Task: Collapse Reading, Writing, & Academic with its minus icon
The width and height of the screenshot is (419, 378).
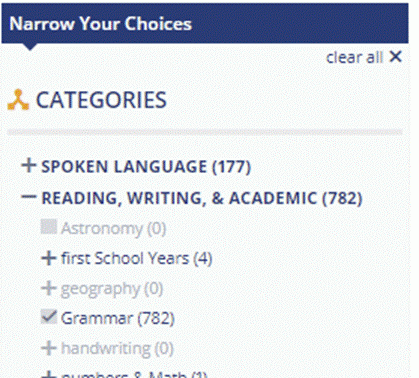Action: click(x=28, y=197)
